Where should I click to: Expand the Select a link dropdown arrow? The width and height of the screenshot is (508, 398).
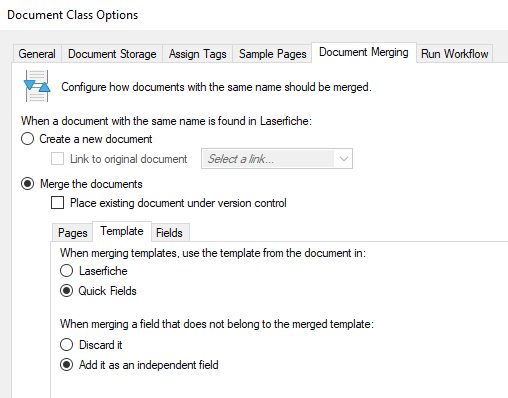click(344, 159)
